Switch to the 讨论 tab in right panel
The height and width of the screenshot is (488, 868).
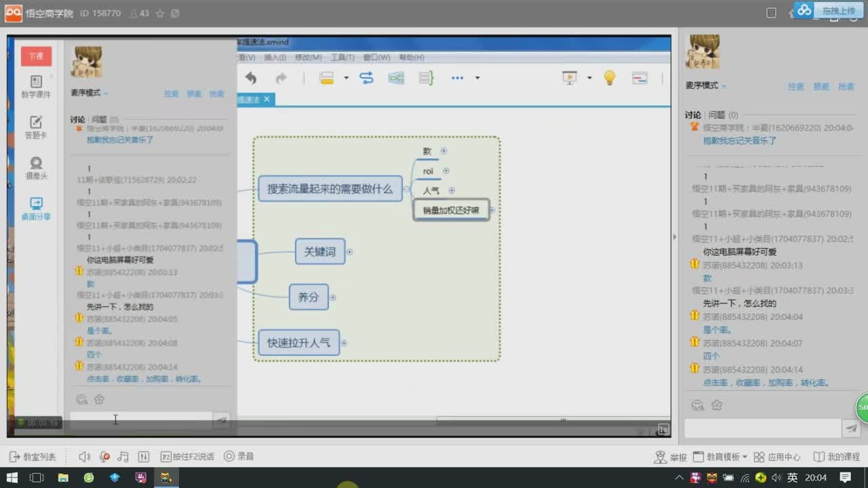[693, 115]
